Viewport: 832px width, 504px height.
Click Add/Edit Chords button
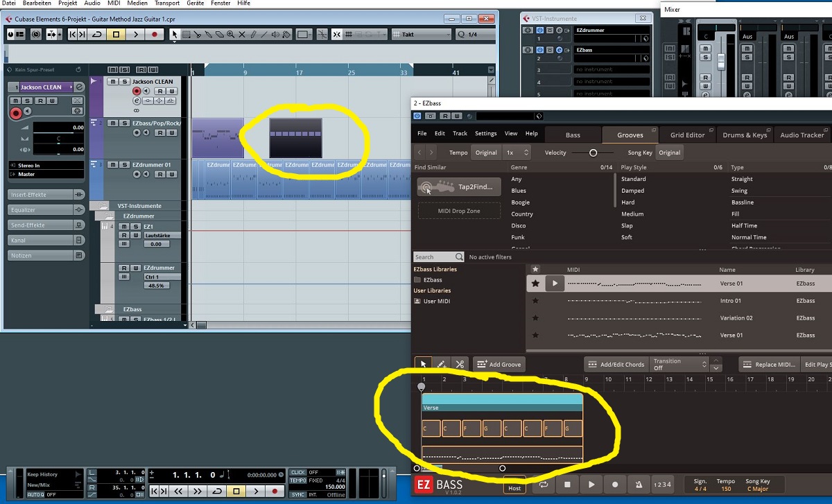(x=616, y=364)
